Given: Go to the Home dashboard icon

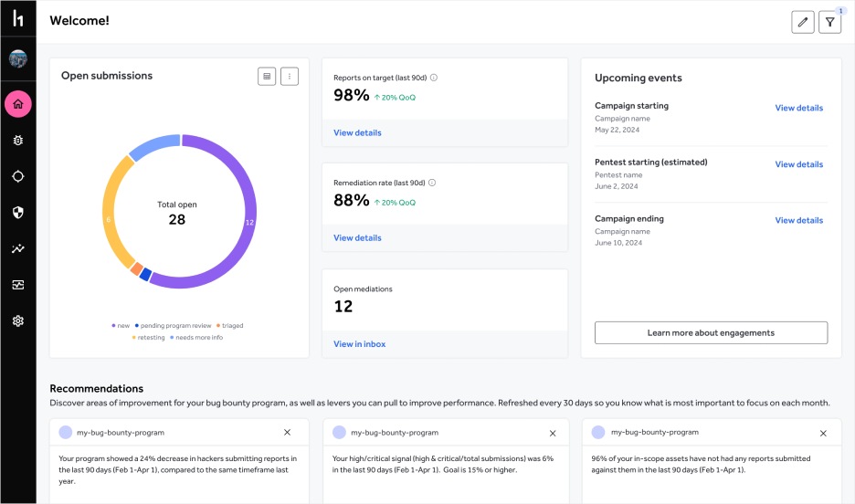Looking at the screenshot, I should [18, 104].
